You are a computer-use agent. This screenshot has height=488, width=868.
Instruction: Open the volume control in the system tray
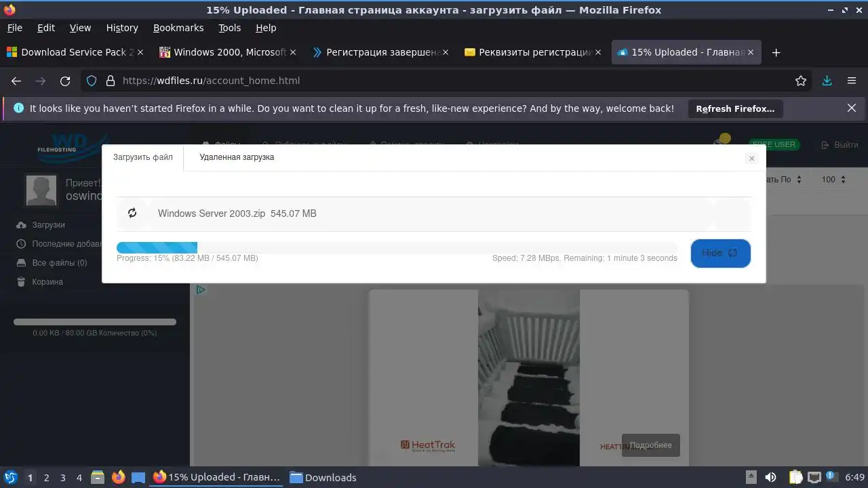(770, 477)
